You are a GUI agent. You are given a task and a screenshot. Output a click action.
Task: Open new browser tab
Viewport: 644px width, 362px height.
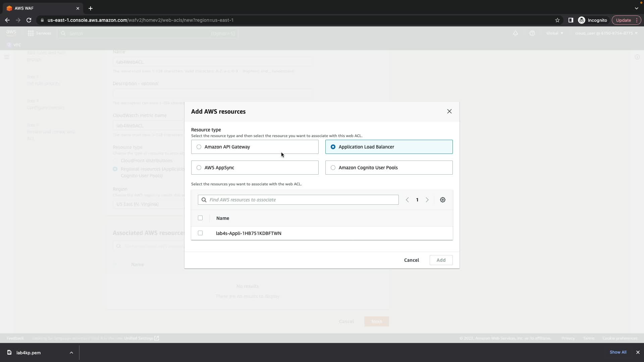coord(91,8)
